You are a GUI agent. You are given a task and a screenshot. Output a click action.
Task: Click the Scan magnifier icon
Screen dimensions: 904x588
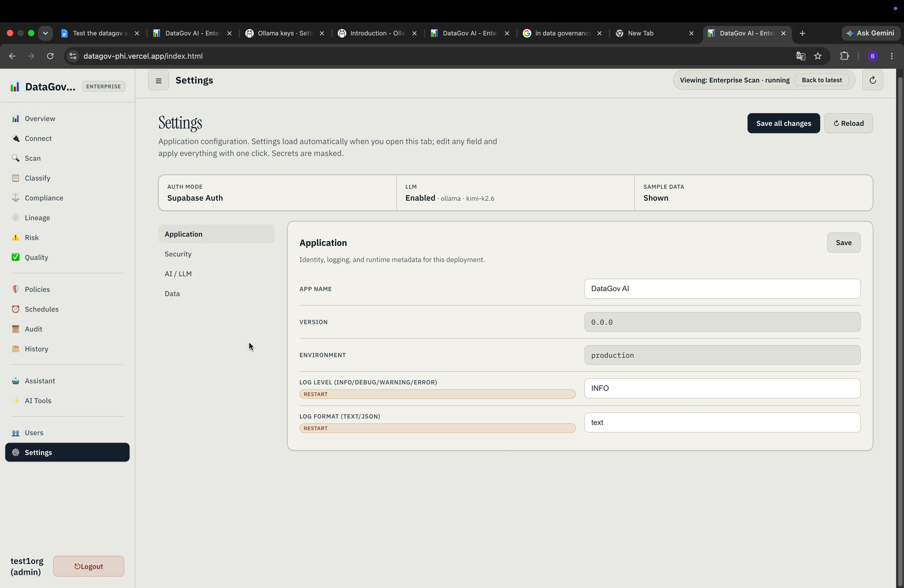coord(16,158)
